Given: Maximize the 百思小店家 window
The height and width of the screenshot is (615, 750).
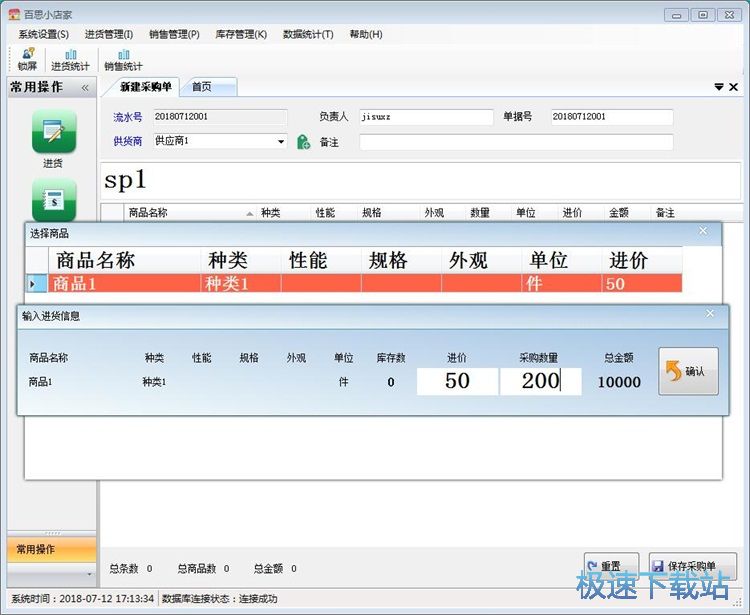Looking at the screenshot, I should coord(703,15).
